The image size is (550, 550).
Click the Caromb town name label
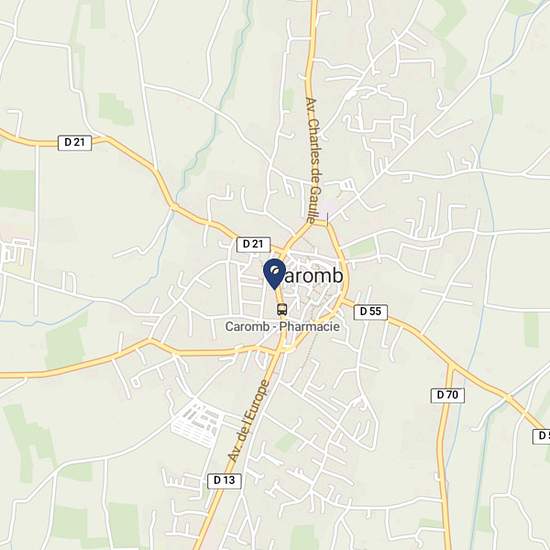311,276
